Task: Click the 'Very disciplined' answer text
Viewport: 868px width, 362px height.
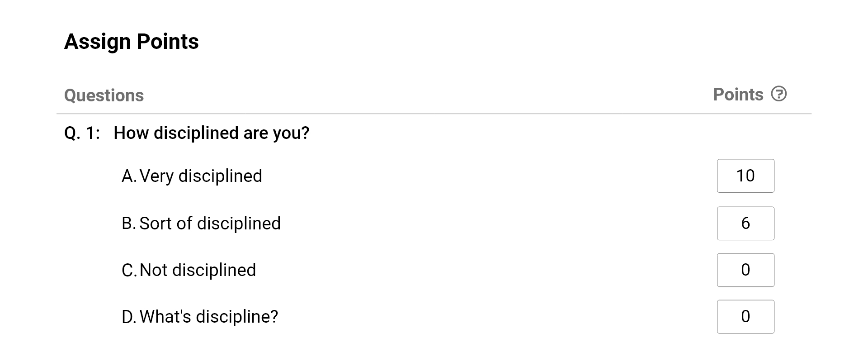Action: [201, 176]
